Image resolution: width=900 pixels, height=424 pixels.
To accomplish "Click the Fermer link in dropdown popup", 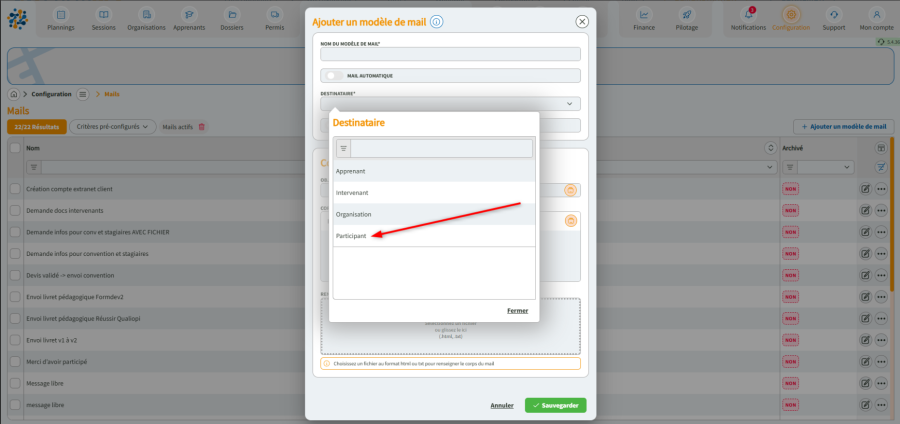I will 517,311.
